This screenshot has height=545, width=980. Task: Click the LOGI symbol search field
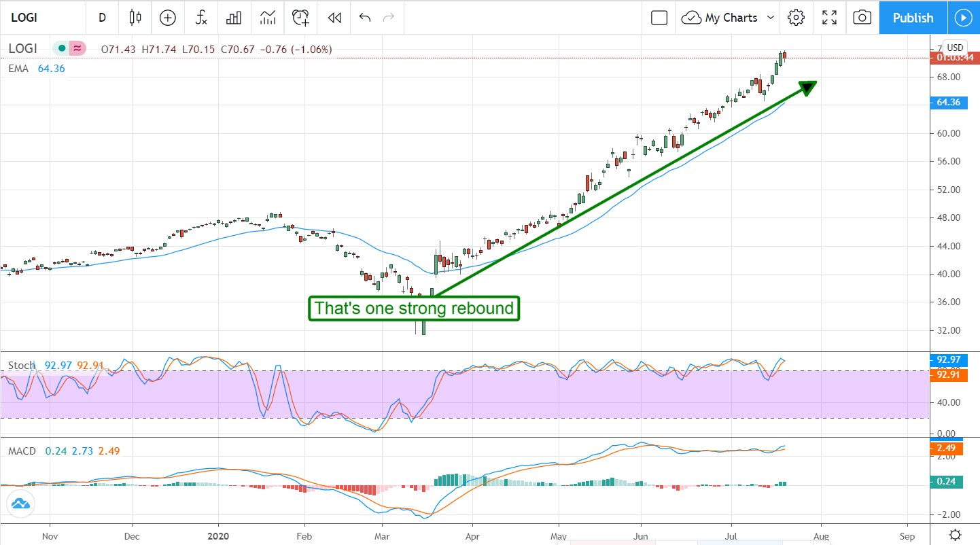(x=41, y=18)
